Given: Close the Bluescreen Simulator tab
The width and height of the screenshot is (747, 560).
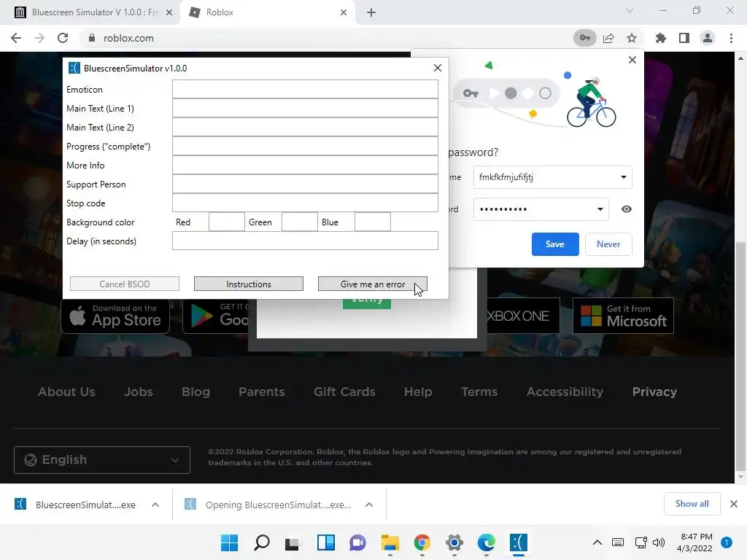Looking at the screenshot, I should click(x=169, y=12).
